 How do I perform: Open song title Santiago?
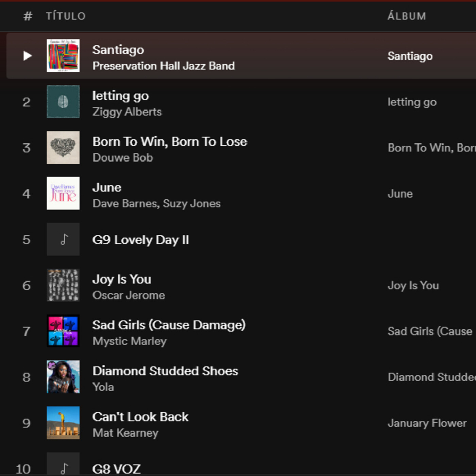click(x=118, y=50)
